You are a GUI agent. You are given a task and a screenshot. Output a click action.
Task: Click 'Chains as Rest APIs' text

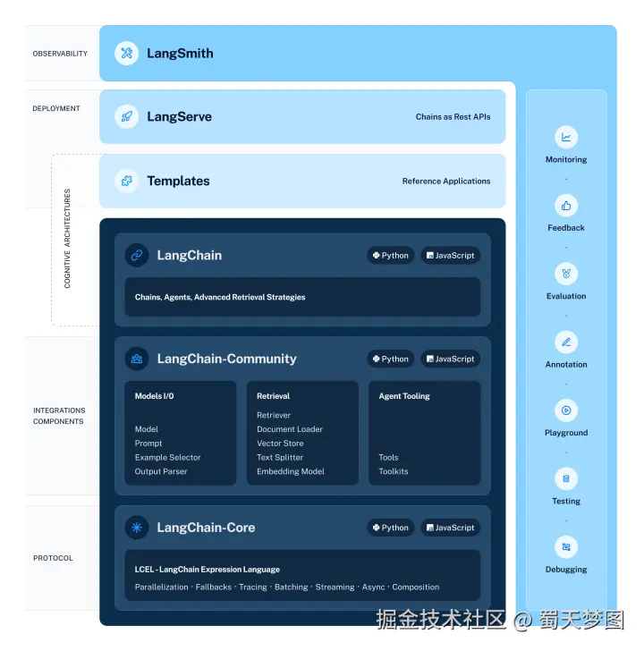coord(453,116)
